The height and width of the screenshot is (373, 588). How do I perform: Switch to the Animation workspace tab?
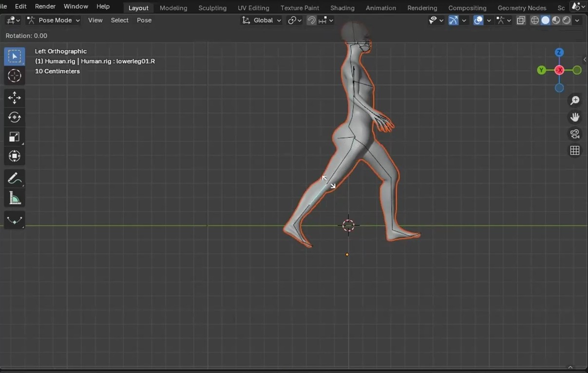[380, 8]
